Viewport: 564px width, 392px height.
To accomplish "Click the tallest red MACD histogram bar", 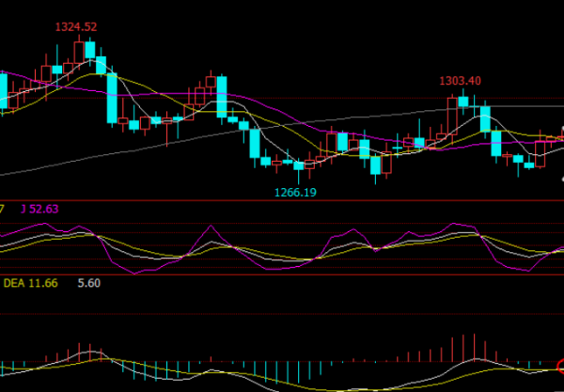I will click(477, 346).
